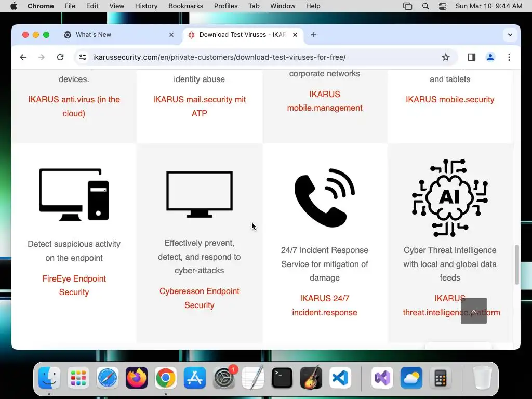Open the History menu

pyautogui.click(x=146, y=6)
